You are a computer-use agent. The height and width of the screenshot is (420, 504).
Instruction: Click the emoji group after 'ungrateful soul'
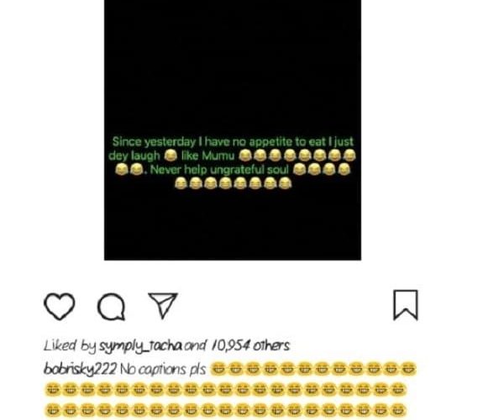(x=322, y=169)
